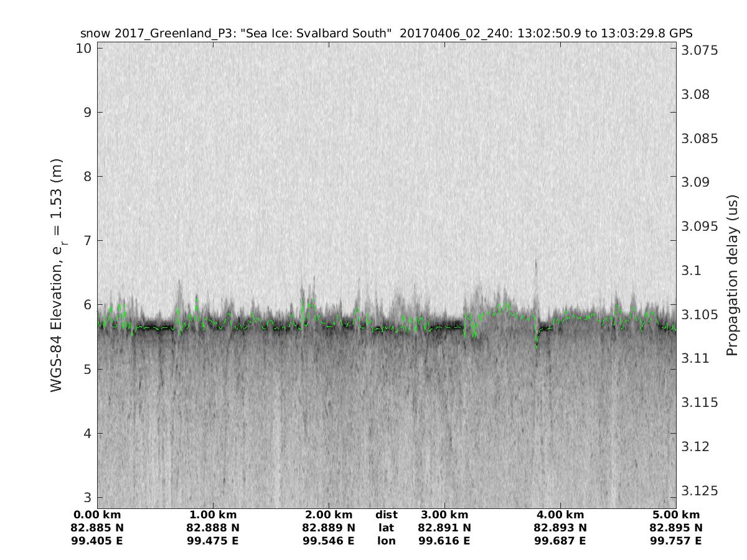Image resolution: width=747 pixels, height=560 pixels.
Task: Click the 99.687 E longitude label
Action: (560, 541)
